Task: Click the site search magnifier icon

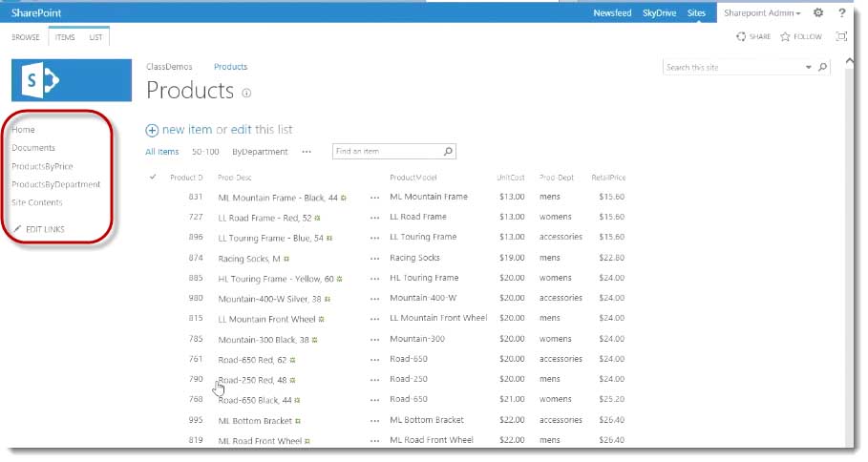Action: click(822, 67)
